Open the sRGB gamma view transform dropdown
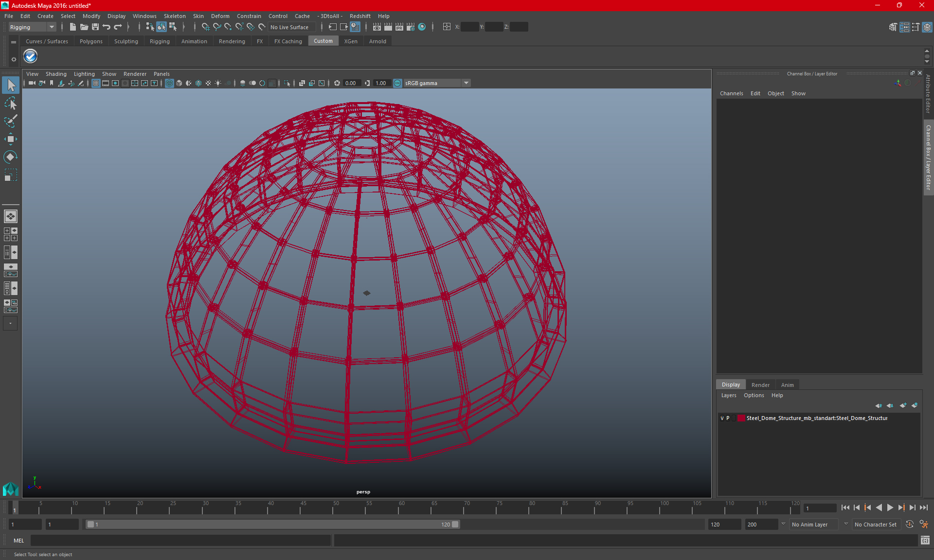Screen dimensions: 934x560 tap(466, 83)
